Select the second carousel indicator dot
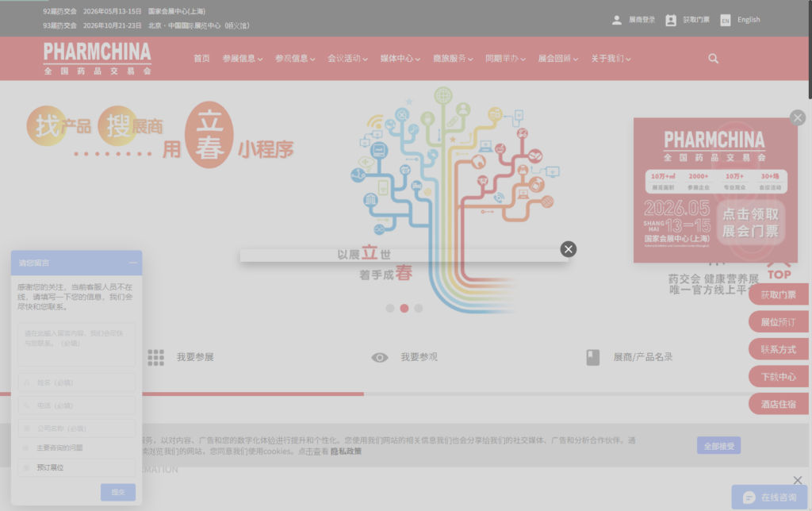Screen dimensions: 812x511 (404, 308)
